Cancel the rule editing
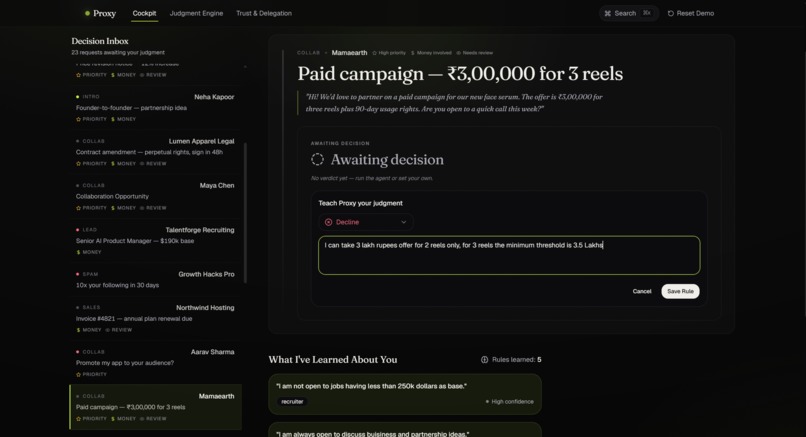This screenshot has width=806, height=437. (x=642, y=292)
